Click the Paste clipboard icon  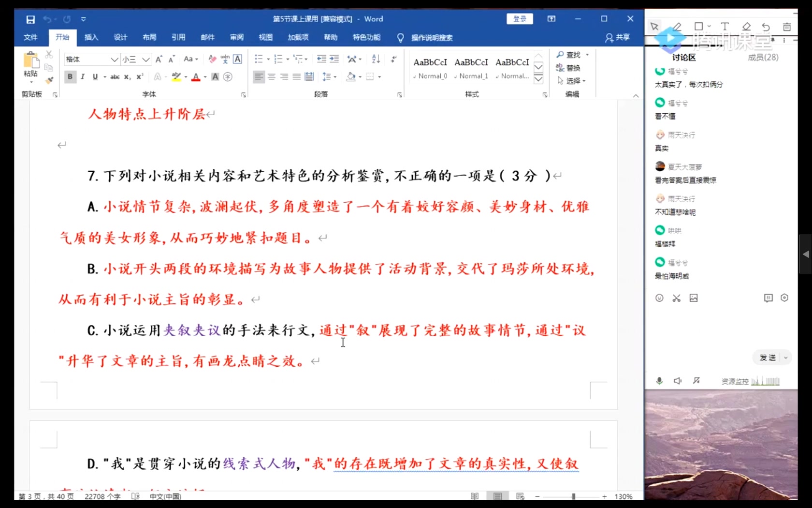point(31,60)
